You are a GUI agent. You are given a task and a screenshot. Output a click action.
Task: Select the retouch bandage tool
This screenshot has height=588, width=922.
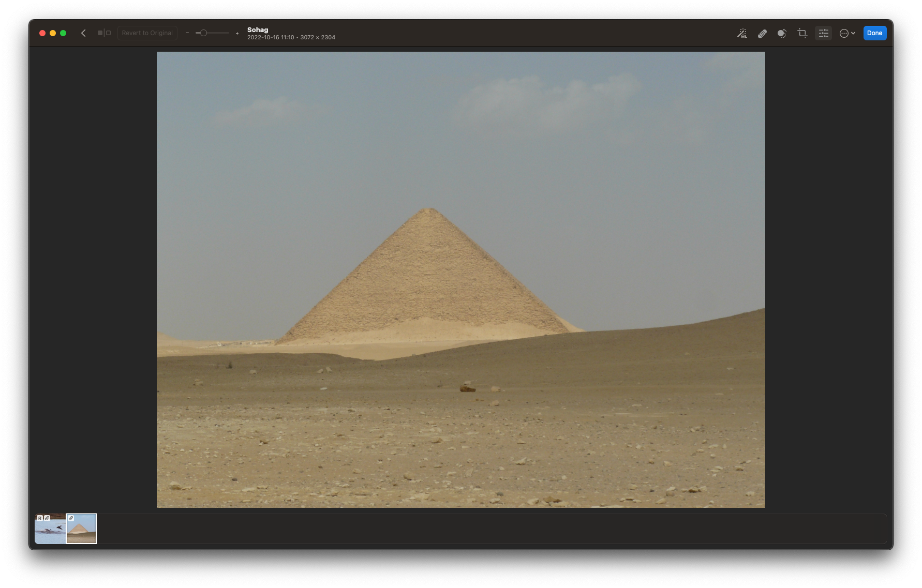762,33
